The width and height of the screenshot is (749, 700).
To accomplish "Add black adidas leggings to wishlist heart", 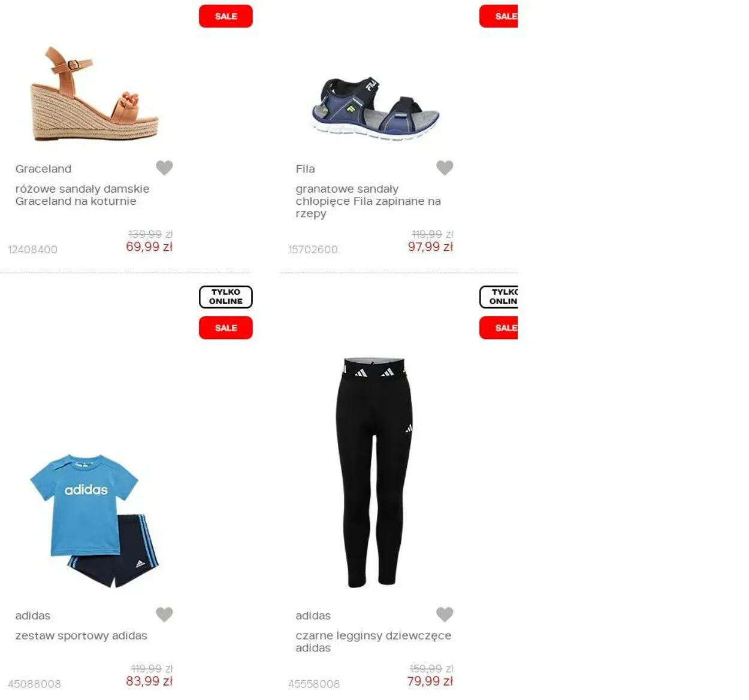I will (x=445, y=614).
